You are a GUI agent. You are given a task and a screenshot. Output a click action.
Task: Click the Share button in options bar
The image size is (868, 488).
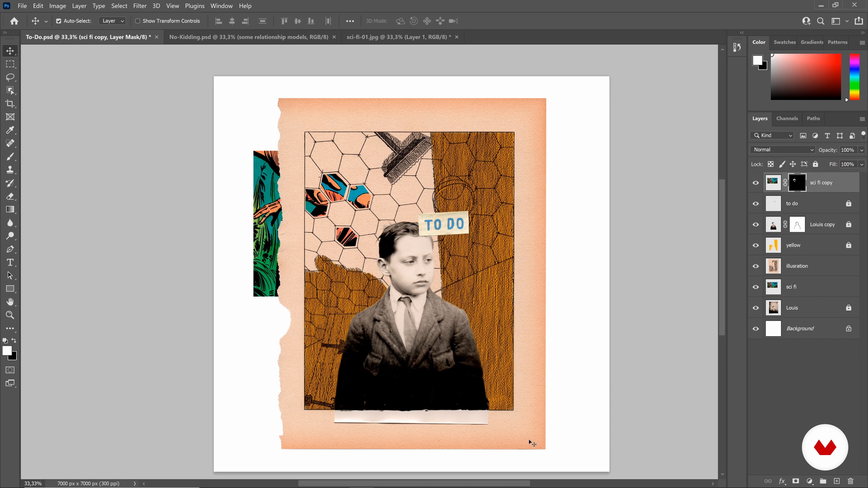tap(859, 21)
